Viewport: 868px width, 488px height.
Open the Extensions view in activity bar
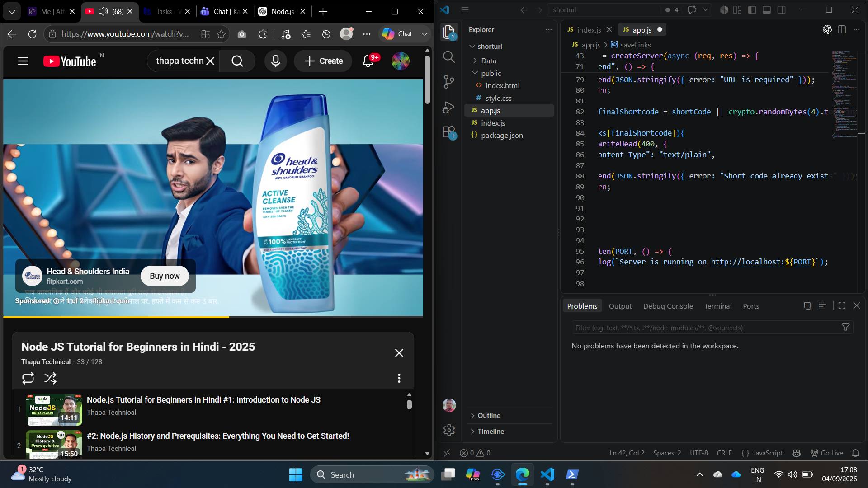point(448,132)
